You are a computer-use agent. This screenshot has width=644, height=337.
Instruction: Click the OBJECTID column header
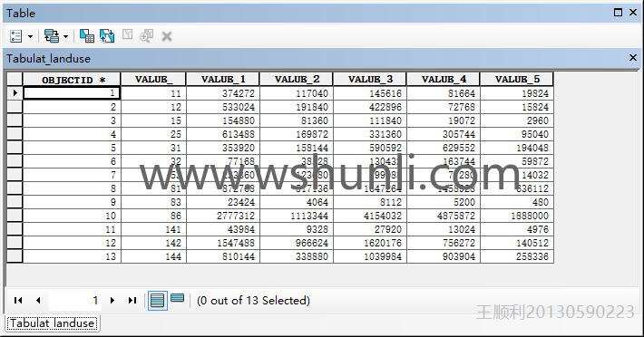click(x=72, y=80)
